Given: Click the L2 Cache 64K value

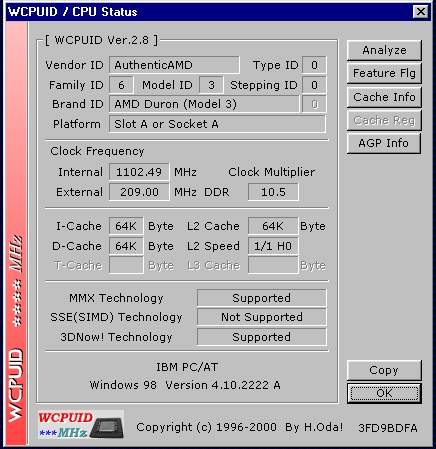Looking at the screenshot, I should click(273, 226).
